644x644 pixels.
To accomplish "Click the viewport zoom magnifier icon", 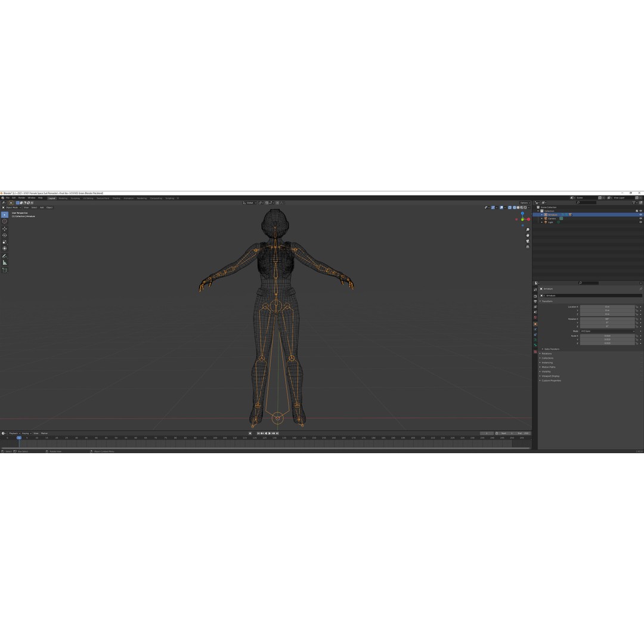I will point(528,230).
